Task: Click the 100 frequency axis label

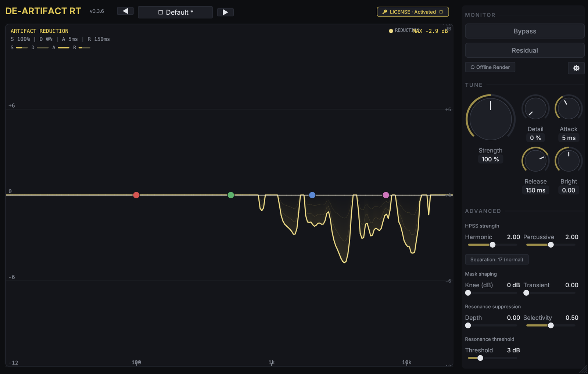Action: pyautogui.click(x=136, y=363)
